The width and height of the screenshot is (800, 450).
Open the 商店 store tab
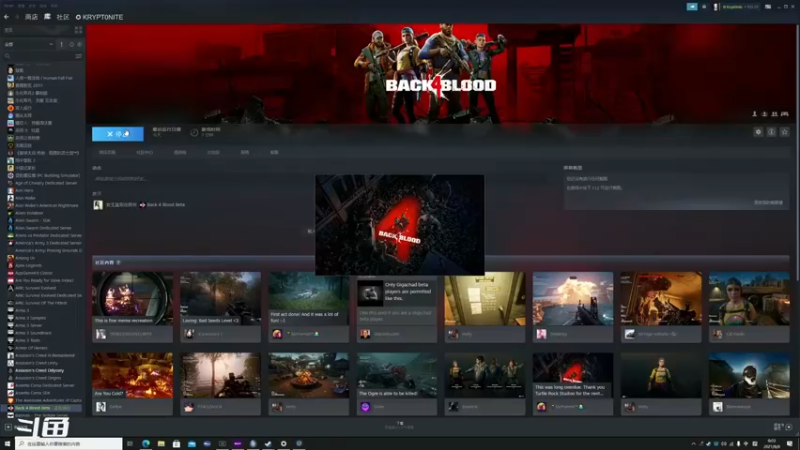click(31, 17)
